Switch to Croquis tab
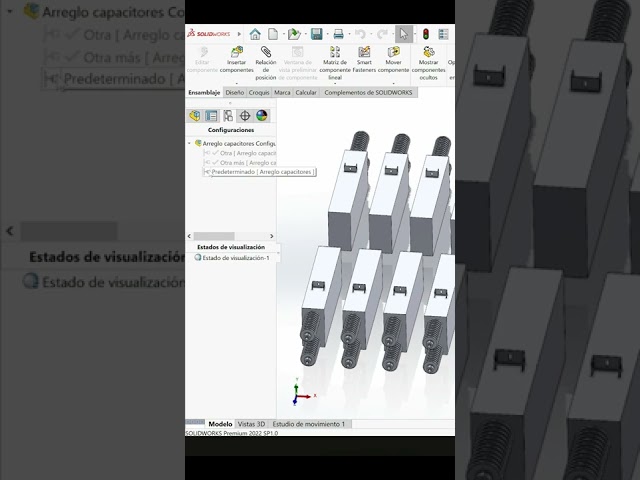Viewport: 640px width, 480px height. tap(259, 93)
